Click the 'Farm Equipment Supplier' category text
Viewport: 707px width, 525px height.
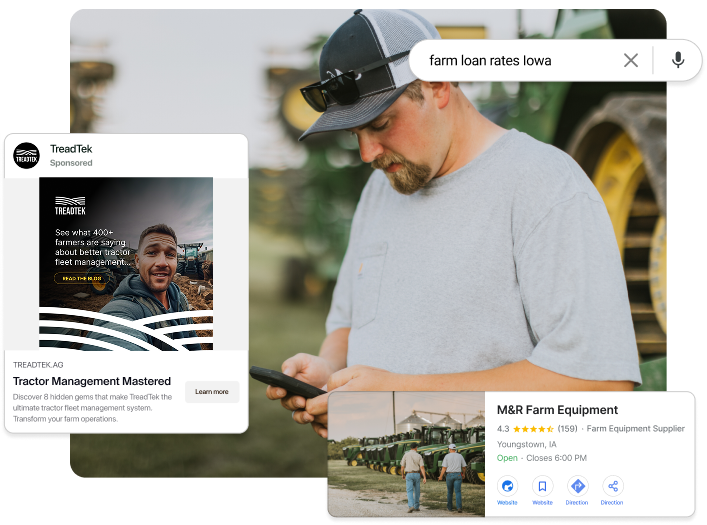pyautogui.click(x=635, y=428)
